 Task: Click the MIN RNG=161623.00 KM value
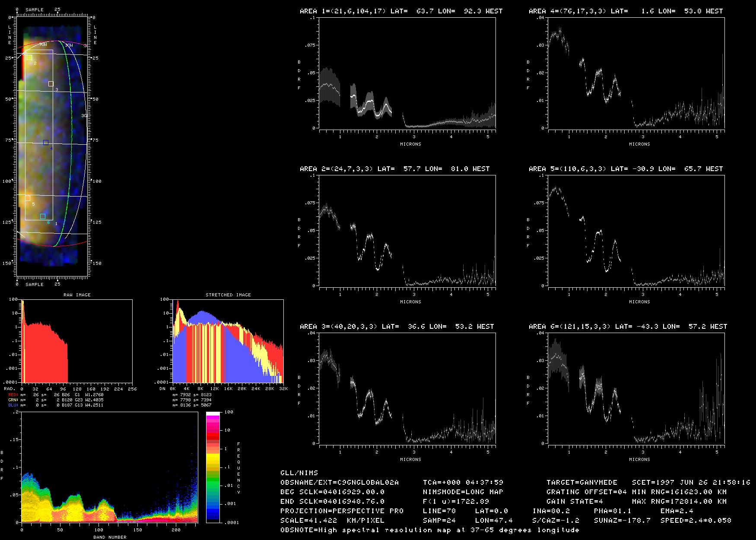[679, 492]
